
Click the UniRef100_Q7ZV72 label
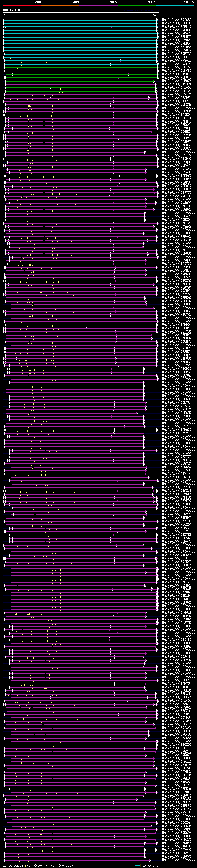pos(177,457)
